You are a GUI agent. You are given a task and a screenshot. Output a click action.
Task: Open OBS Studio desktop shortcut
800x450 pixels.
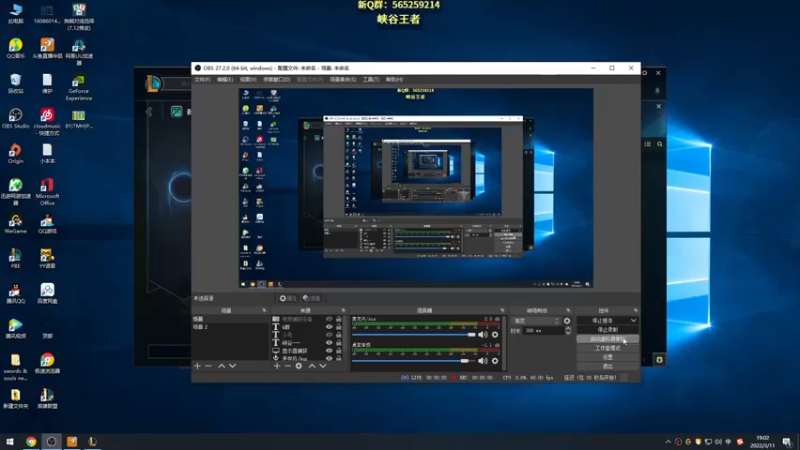pyautogui.click(x=15, y=118)
